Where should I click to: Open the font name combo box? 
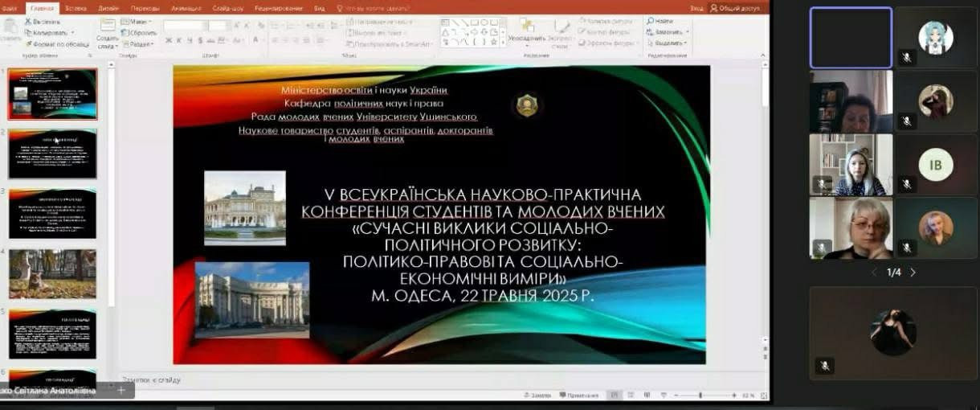185,26
